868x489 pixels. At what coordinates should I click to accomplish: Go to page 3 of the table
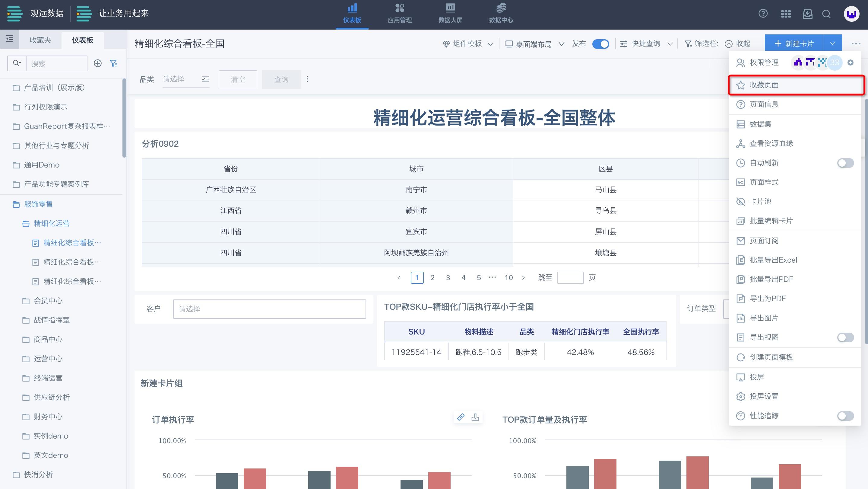pos(448,277)
